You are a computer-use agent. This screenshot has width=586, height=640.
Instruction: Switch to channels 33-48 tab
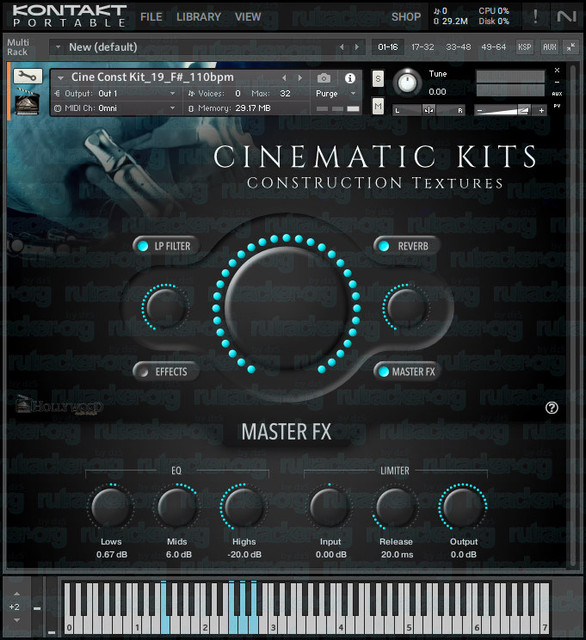pyautogui.click(x=458, y=47)
